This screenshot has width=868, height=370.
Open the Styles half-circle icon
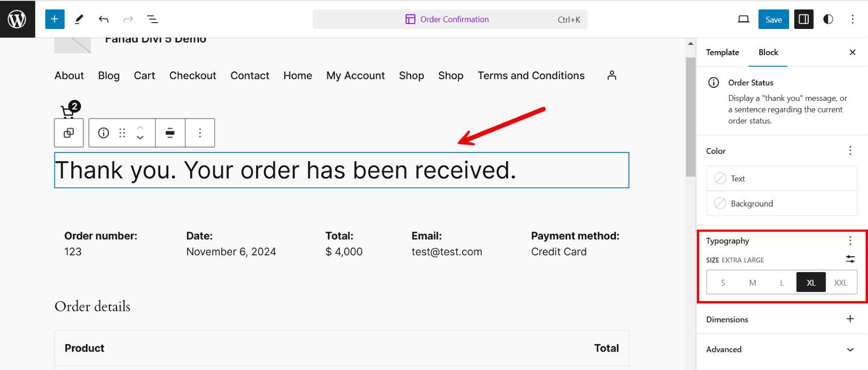click(x=828, y=19)
